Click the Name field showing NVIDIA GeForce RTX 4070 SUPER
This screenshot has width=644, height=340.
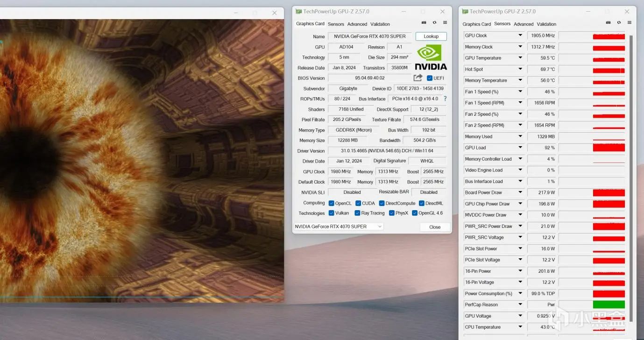[x=370, y=36]
